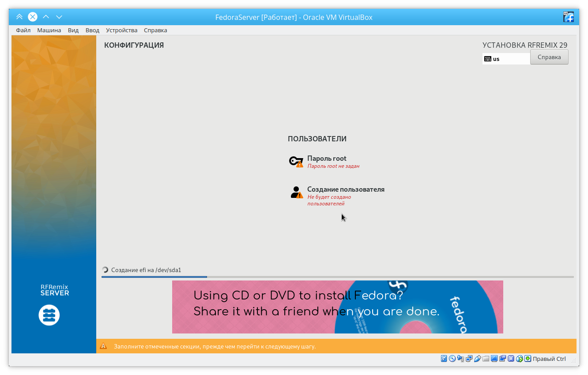
Task: Click the CPU virtualization chip icon
Action: (511, 359)
